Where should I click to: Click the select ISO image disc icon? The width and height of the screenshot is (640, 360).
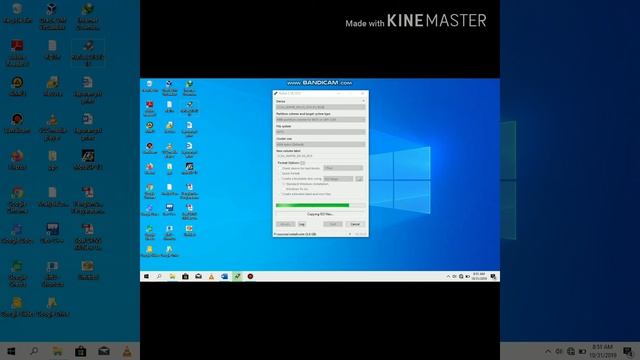point(359,179)
